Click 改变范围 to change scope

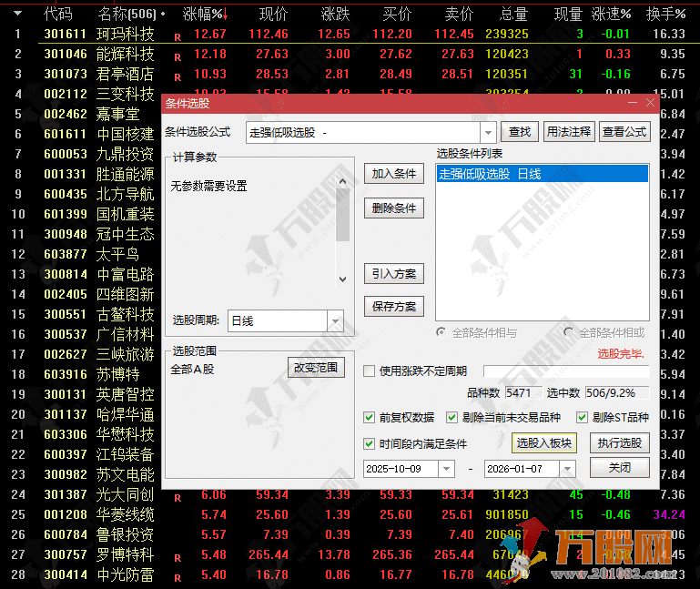(316, 368)
